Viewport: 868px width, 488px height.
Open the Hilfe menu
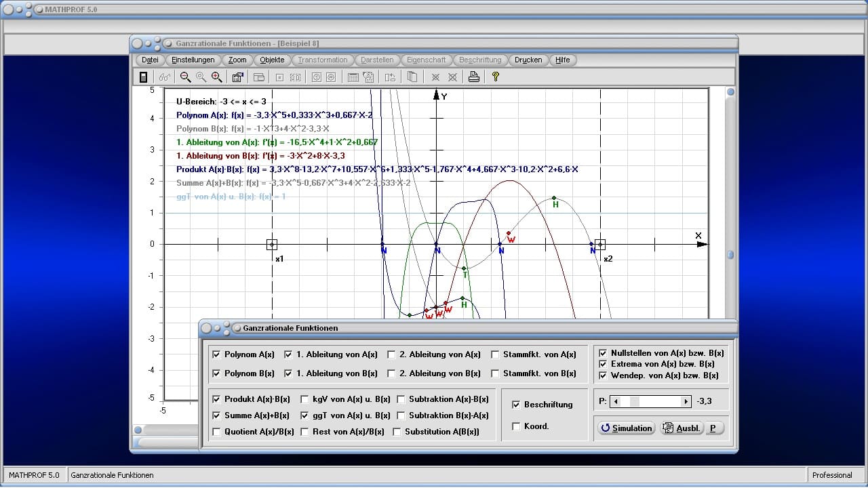[563, 60]
